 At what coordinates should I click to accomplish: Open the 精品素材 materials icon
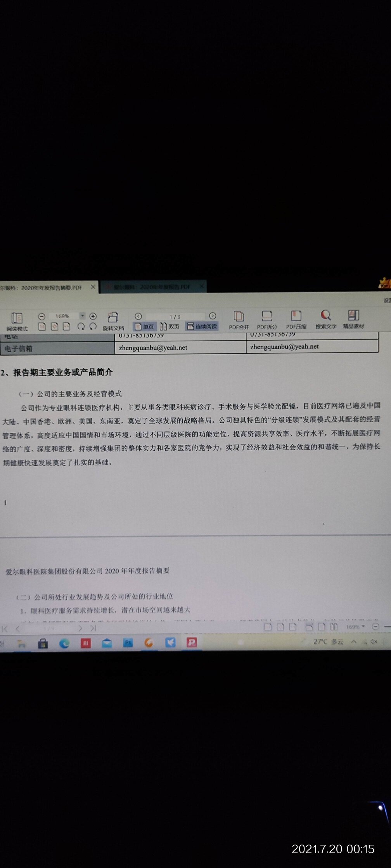[353, 319]
